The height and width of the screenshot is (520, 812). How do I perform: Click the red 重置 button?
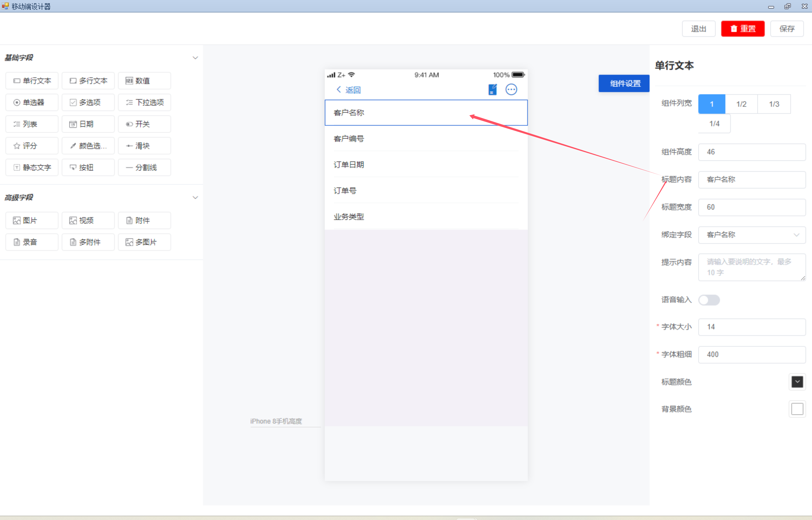[x=742, y=29]
